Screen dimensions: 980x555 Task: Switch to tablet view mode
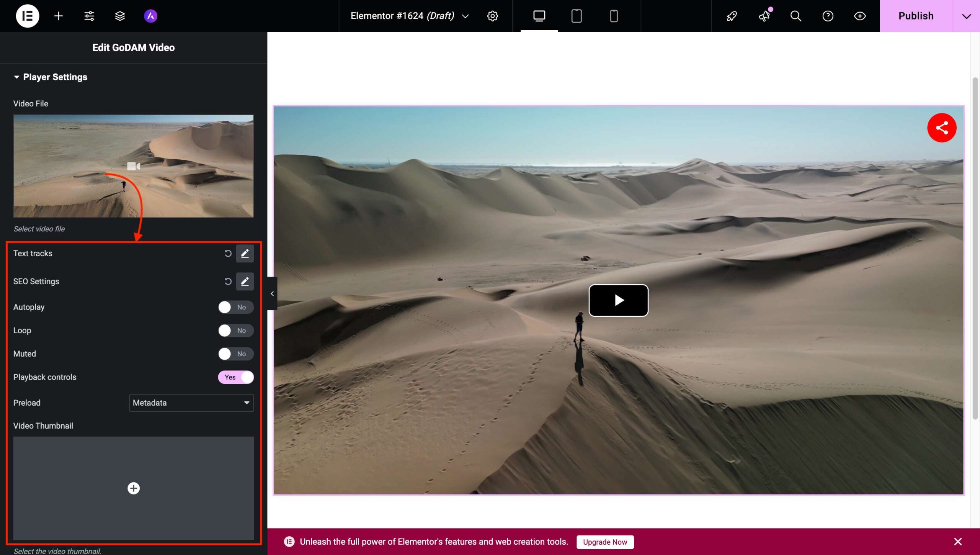coord(577,16)
